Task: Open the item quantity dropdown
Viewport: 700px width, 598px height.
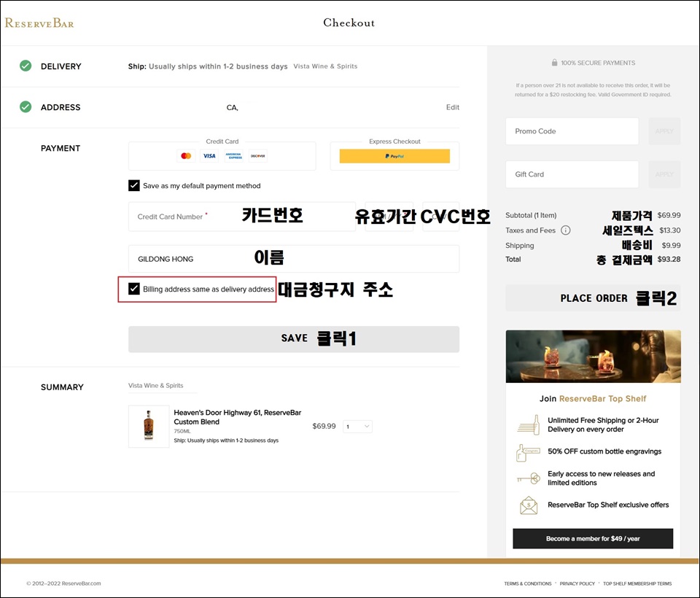Action: [357, 427]
